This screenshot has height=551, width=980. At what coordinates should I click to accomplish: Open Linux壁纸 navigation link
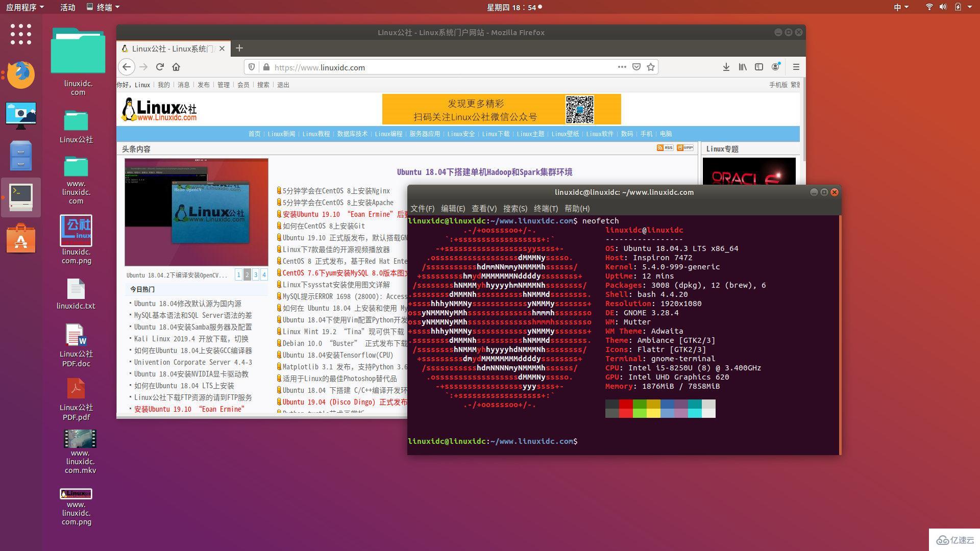click(565, 134)
